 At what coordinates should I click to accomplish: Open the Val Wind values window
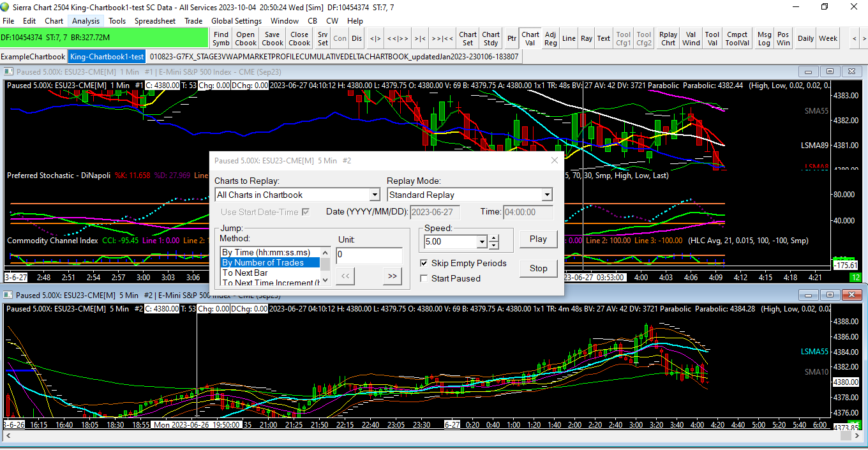point(691,38)
